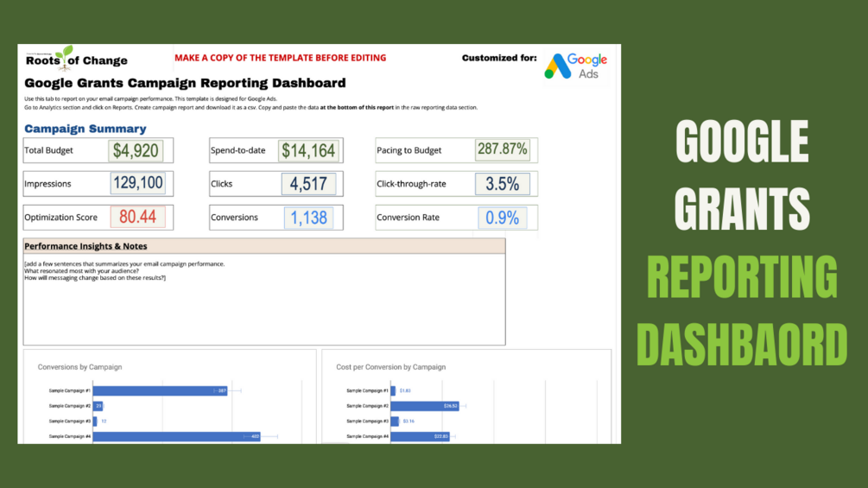868x488 pixels.
Task: Click the Roots of Change logo
Action: click(76, 59)
